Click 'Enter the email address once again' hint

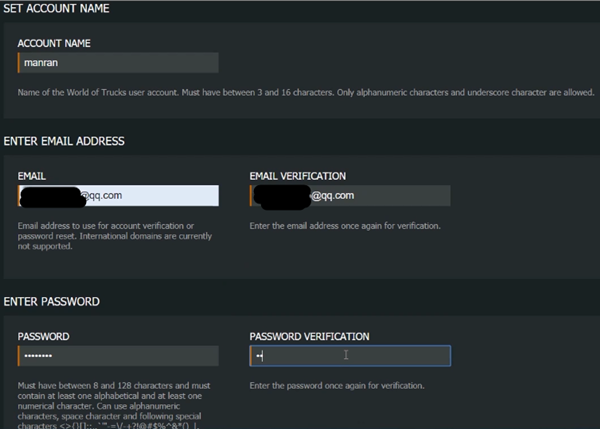click(345, 225)
